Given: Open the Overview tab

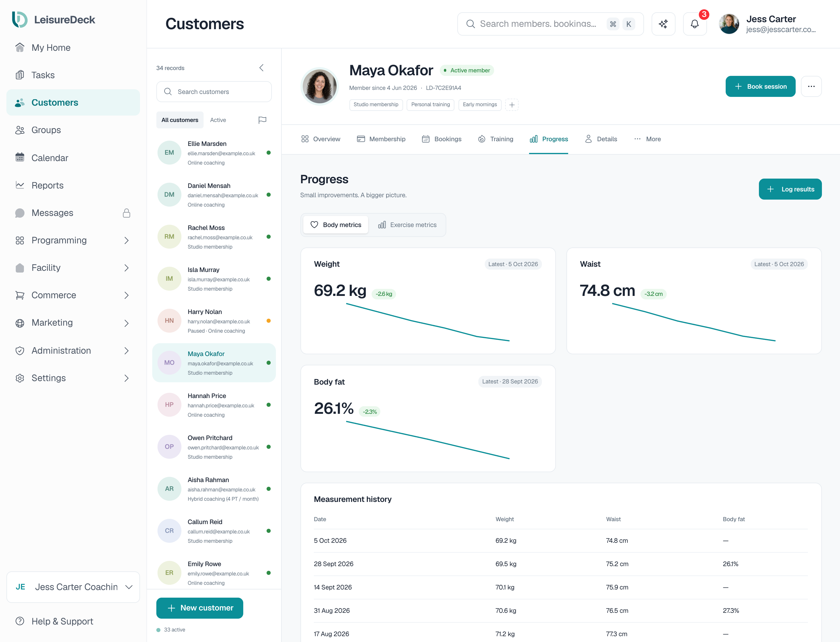Looking at the screenshot, I should pos(321,139).
